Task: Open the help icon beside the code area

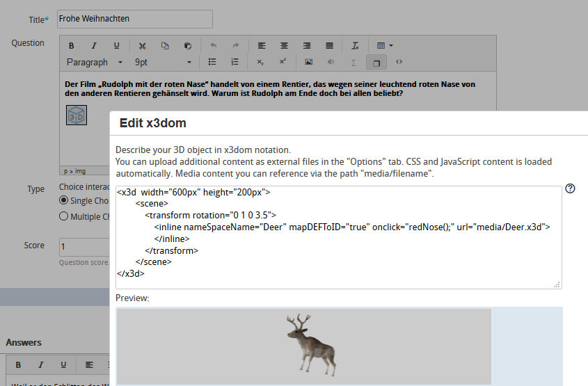Action: coord(571,188)
